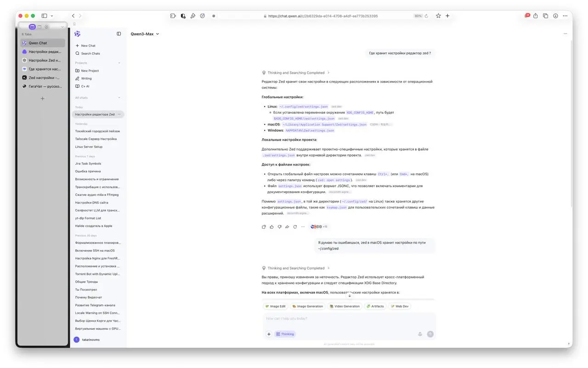Click the send message button

tap(430, 334)
